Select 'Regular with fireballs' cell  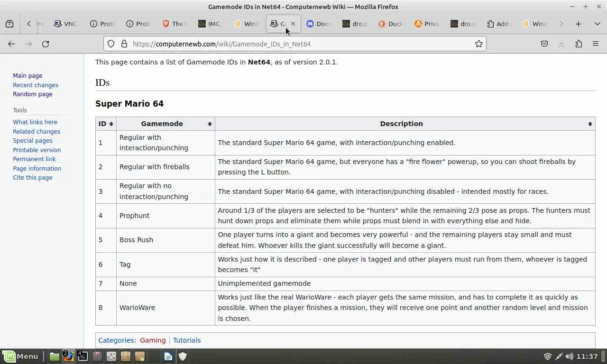(x=166, y=167)
